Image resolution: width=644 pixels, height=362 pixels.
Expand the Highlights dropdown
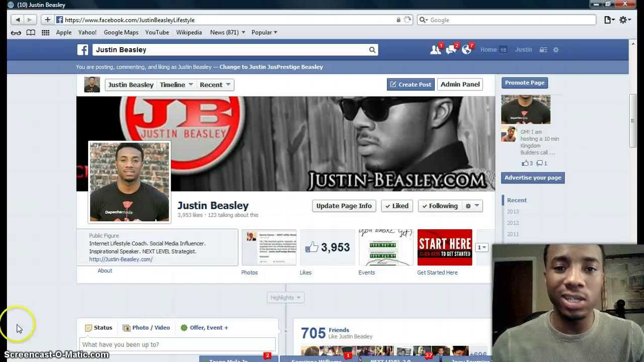click(285, 298)
